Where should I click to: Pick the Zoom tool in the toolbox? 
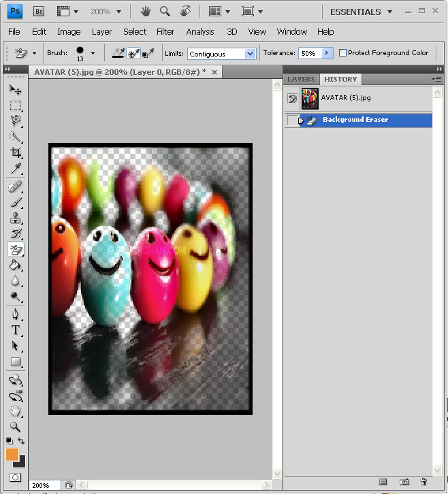click(x=15, y=427)
